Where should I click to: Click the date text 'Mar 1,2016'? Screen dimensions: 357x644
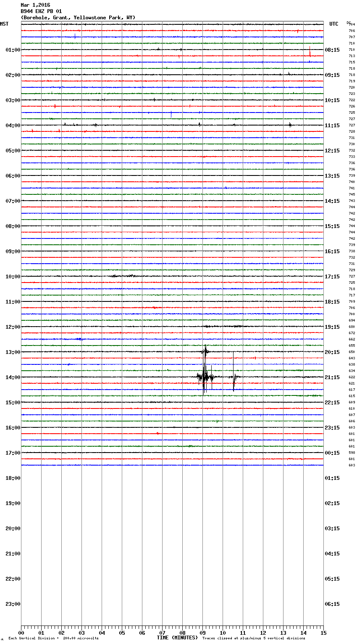coord(35,5)
